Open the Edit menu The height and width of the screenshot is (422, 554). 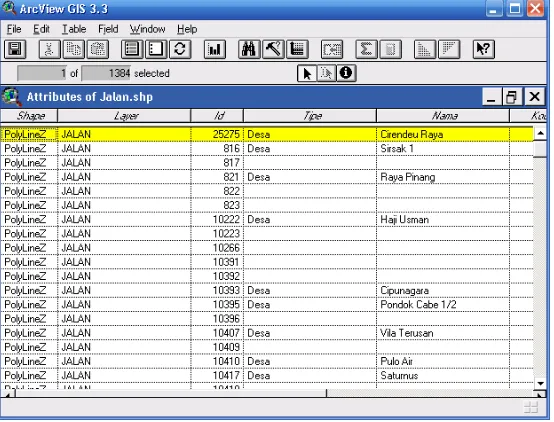click(41, 29)
